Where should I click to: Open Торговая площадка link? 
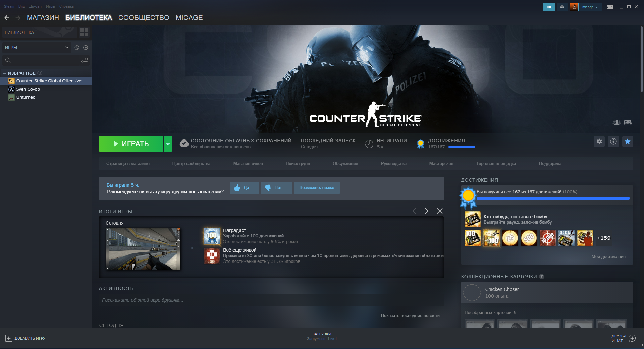[496, 164]
